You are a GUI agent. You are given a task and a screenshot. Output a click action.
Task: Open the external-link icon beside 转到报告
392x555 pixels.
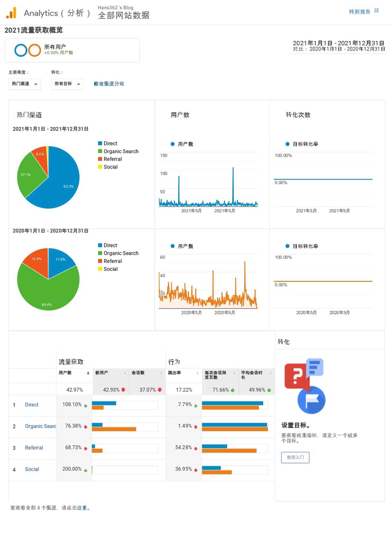376,11
